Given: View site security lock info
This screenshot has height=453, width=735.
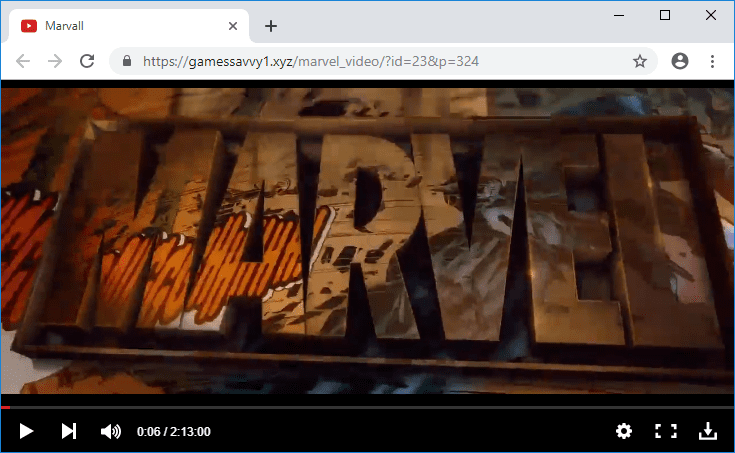Looking at the screenshot, I should 127,61.
